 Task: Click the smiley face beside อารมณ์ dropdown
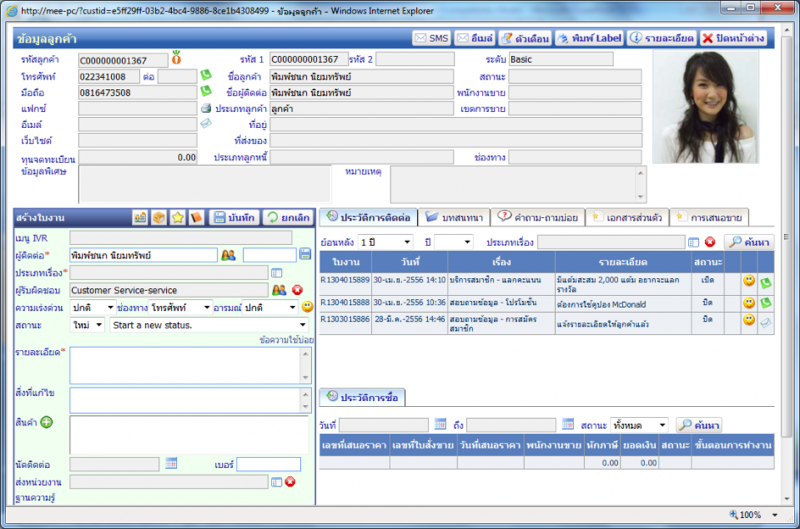[307, 307]
